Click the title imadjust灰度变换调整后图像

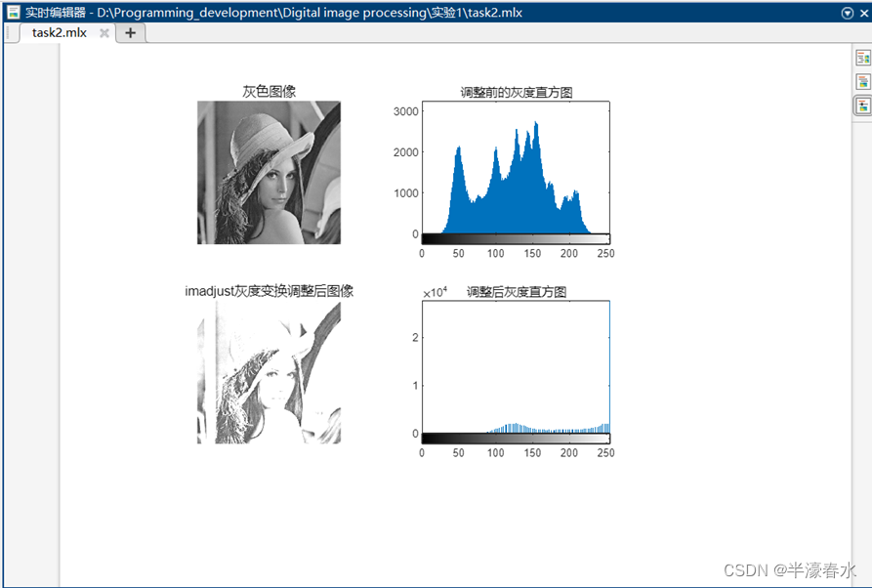pos(270,291)
